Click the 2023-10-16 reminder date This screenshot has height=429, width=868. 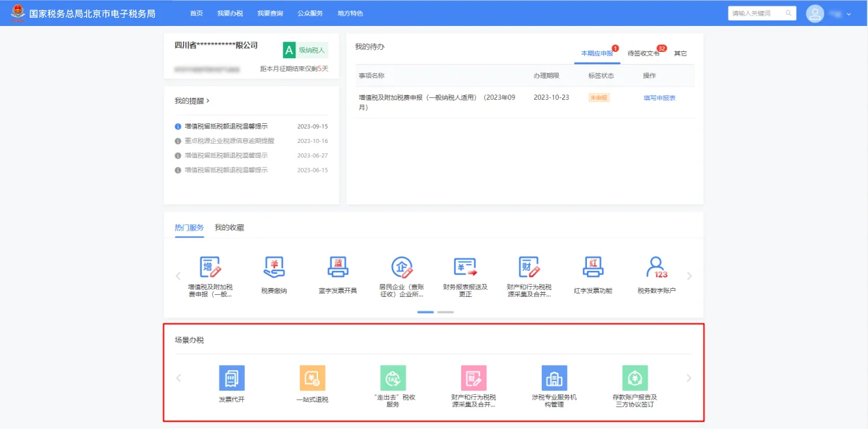(x=313, y=141)
